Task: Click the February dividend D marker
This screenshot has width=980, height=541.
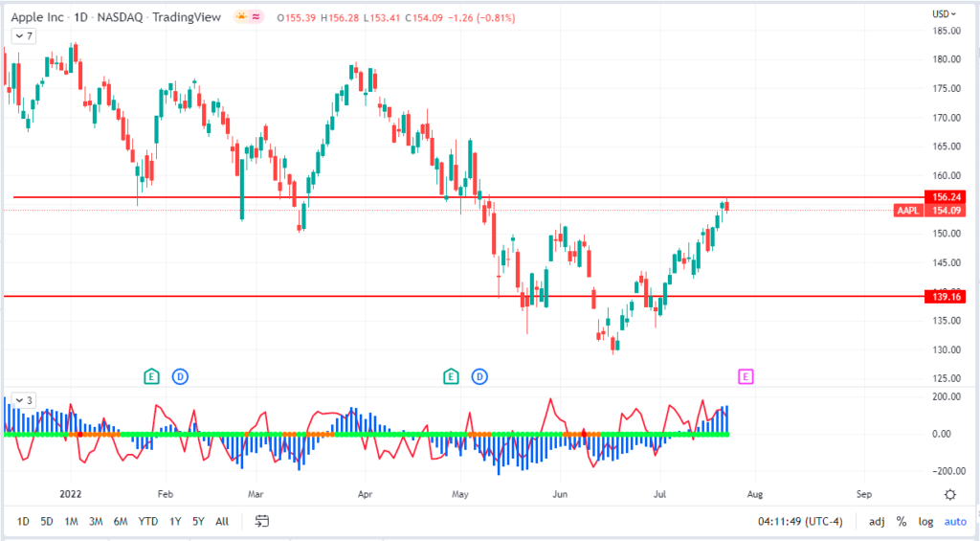Action: click(x=180, y=376)
